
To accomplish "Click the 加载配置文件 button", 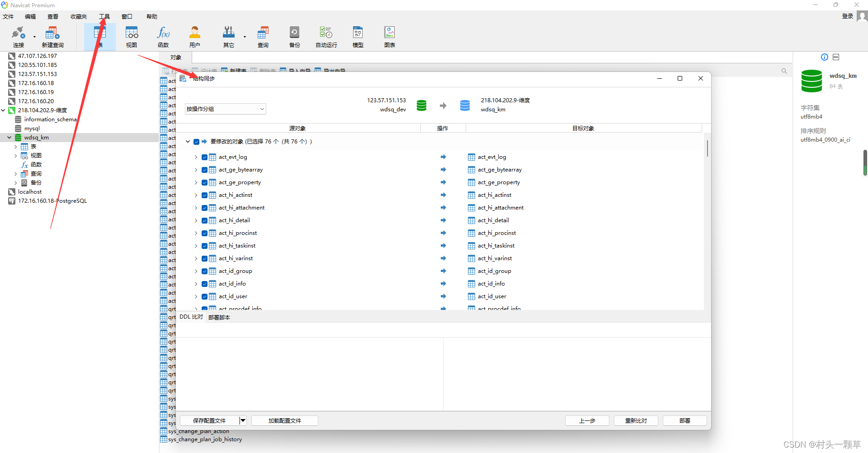I will pos(285,421).
